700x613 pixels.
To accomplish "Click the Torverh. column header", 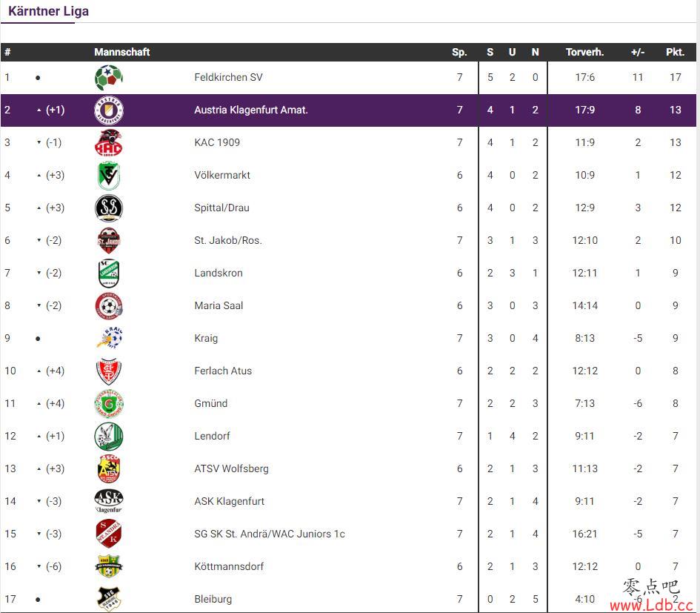I will pos(585,53).
